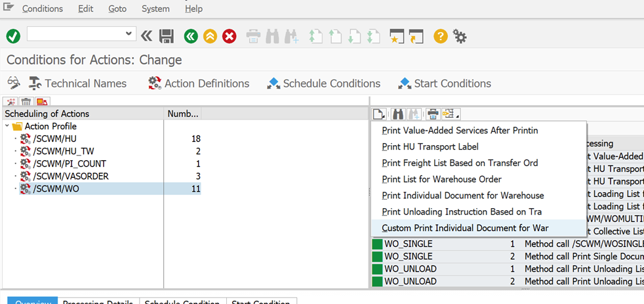Viewport: 644px width, 304px height.
Task: Open Help with the question mark icon
Action: [440, 36]
